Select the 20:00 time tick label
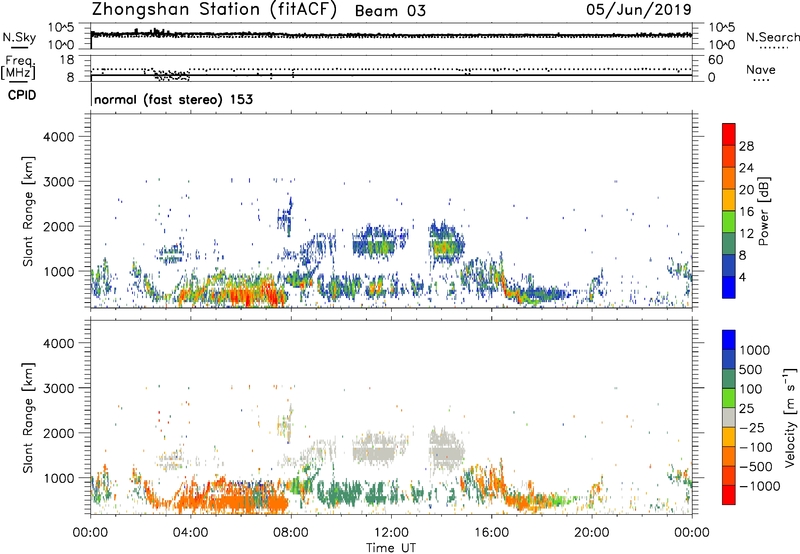 pyautogui.click(x=591, y=533)
